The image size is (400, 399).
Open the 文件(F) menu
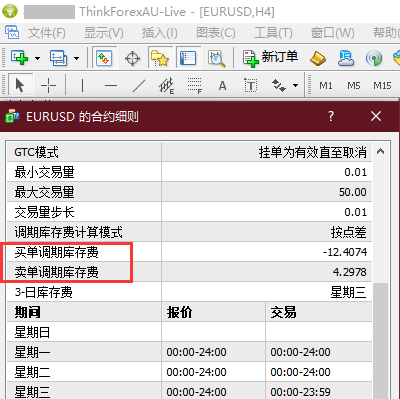click(x=47, y=33)
